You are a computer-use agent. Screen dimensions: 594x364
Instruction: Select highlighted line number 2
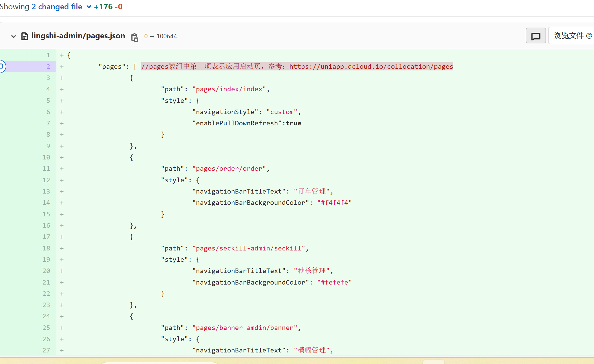tap(48, 66)
